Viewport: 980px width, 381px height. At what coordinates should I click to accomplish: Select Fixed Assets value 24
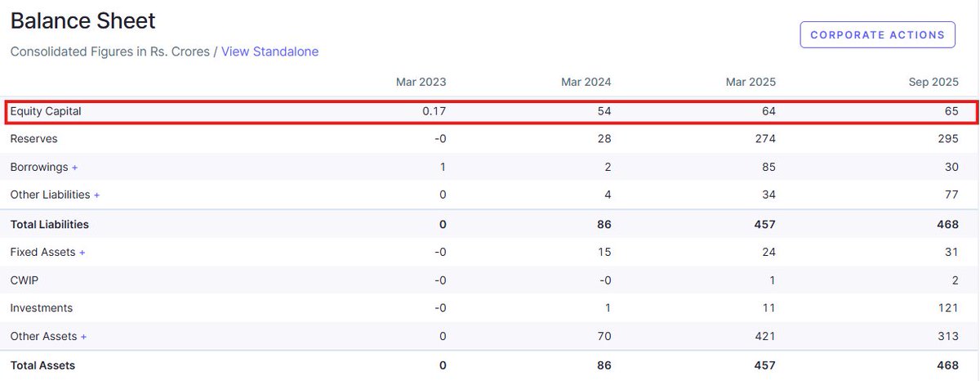coord(769,252)
